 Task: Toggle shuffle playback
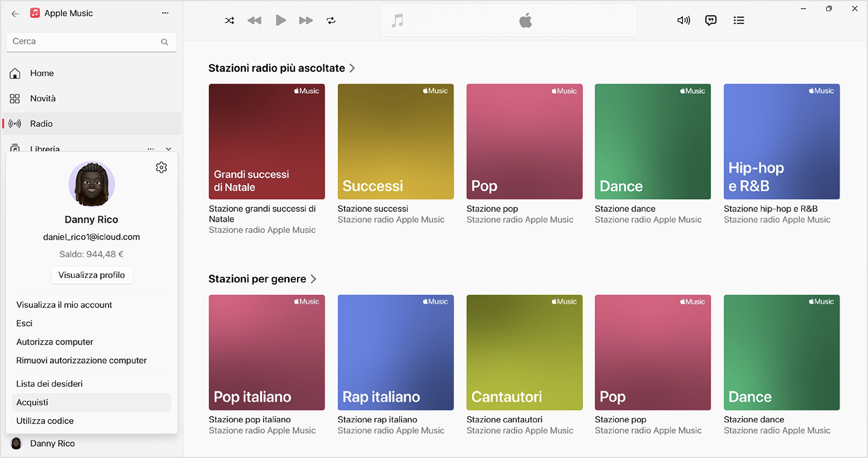pos(229,21)
